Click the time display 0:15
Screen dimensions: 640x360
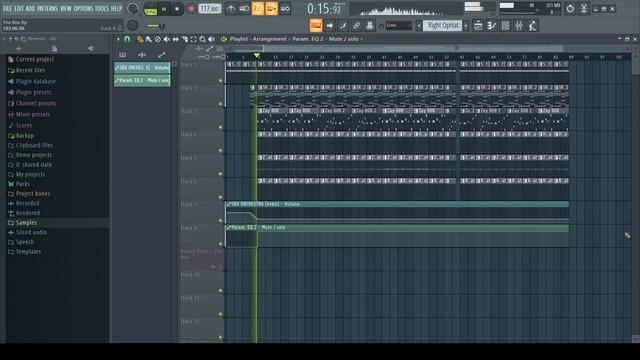tap(324, 9)
